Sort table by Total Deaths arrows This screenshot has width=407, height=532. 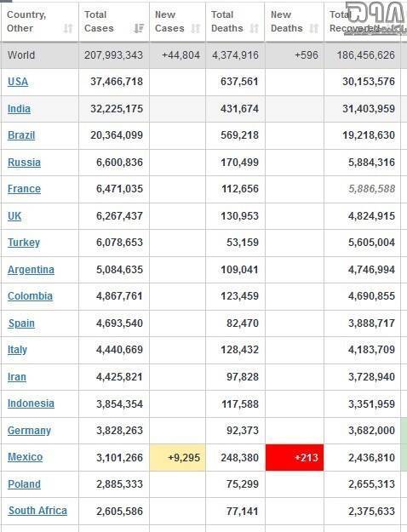point(255,28)
